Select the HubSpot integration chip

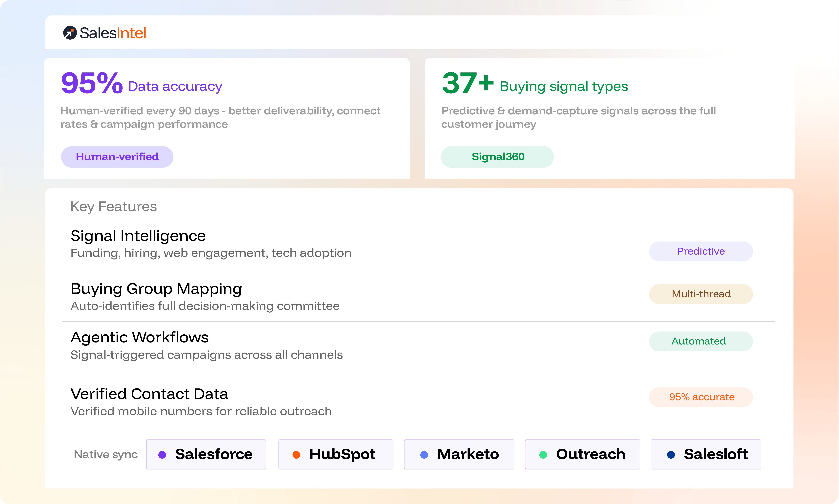(336, 454)
